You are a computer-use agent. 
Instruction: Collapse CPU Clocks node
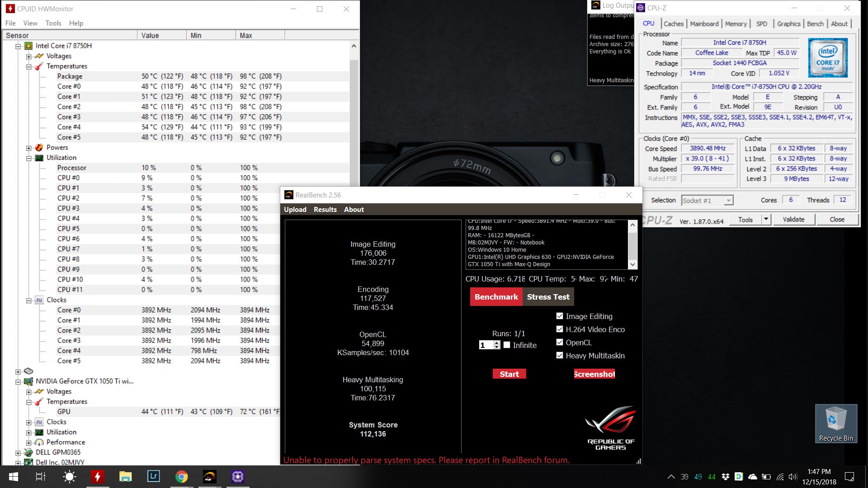tap(29, 300)
